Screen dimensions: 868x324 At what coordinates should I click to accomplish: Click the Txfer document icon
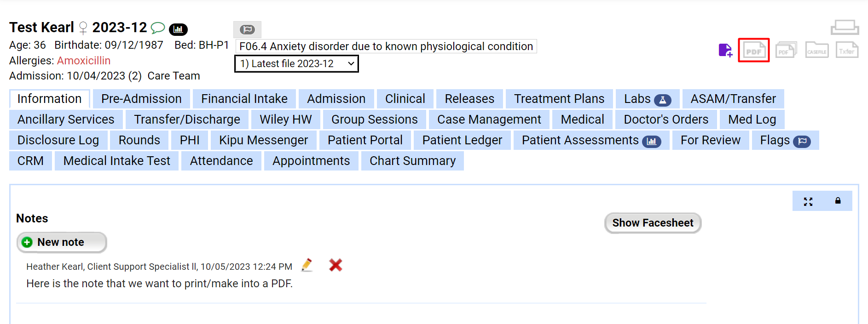847,50
